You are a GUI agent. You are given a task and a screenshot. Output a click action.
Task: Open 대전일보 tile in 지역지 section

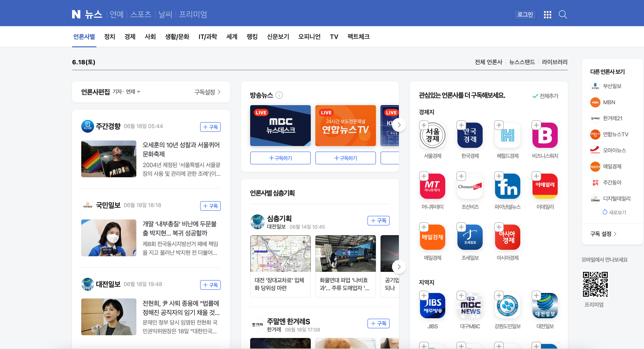click(x=545, y=306)
